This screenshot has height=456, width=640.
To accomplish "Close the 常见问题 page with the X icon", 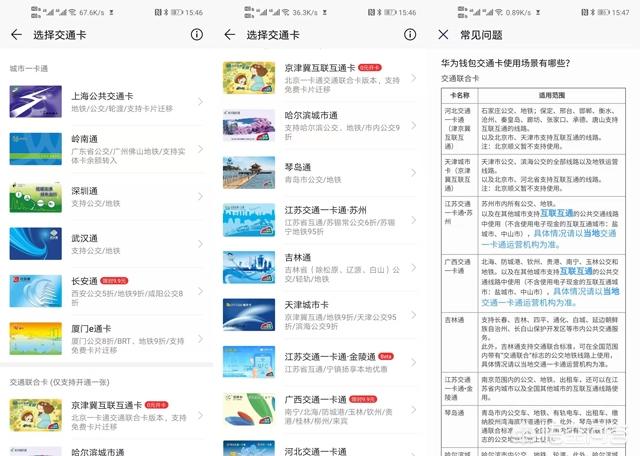I will click(443, 35).
